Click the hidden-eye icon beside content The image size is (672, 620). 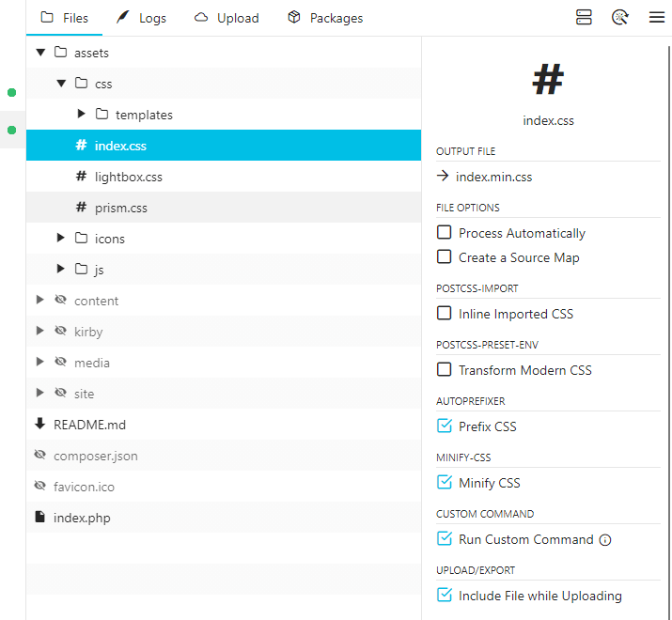click(60, 300)
